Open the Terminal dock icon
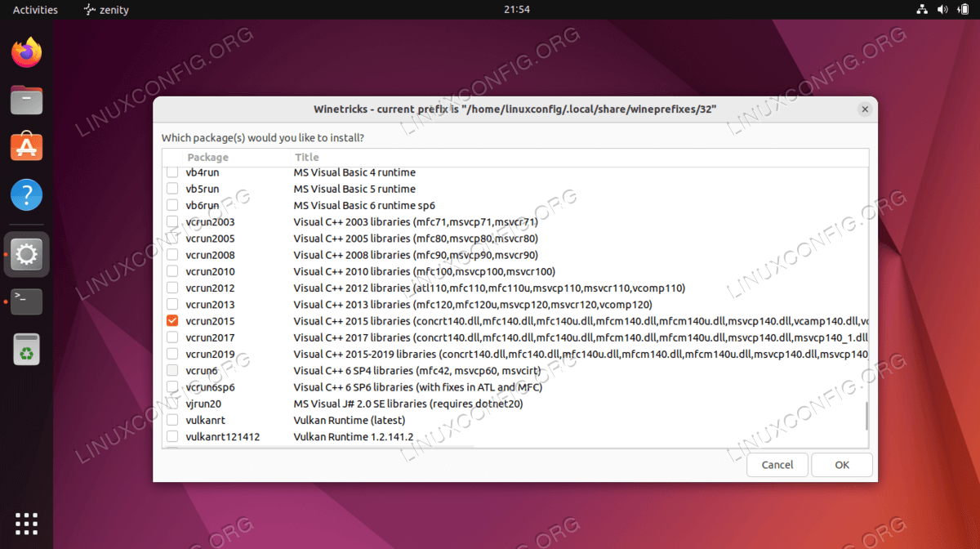The height and width of the screenshot is (549, 980). point(27,301)
